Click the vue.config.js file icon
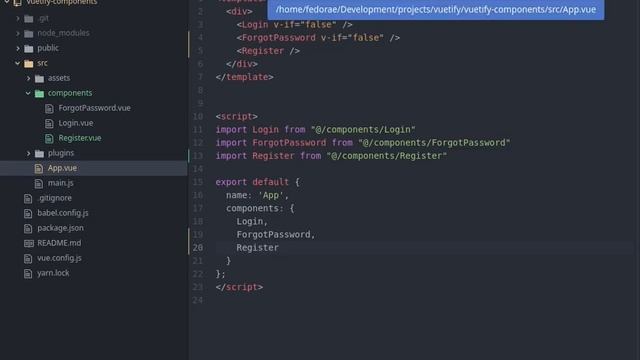This screenshot has width=640, height=360. 28,259
